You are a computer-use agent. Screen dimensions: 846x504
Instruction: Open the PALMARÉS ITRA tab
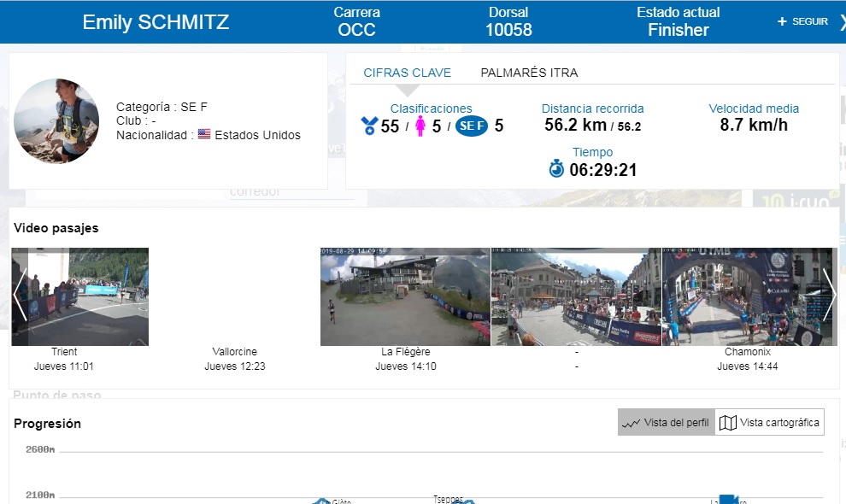click(529, 73)
